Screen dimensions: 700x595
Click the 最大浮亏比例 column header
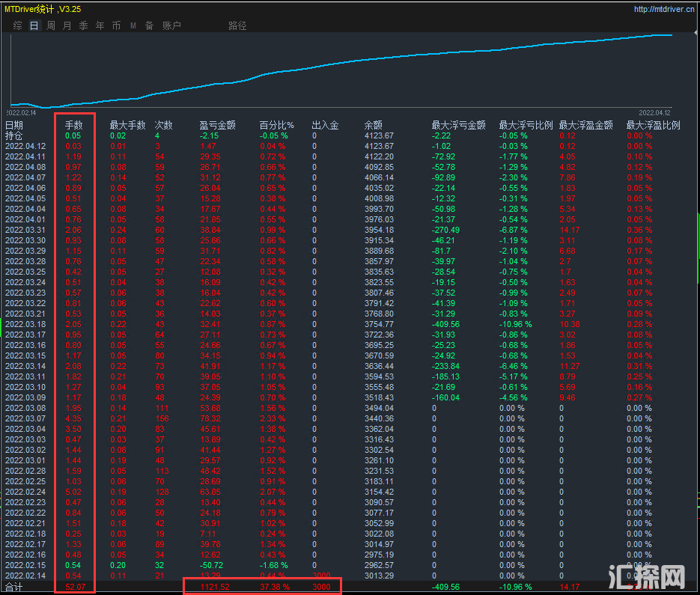tap(526, 126)
